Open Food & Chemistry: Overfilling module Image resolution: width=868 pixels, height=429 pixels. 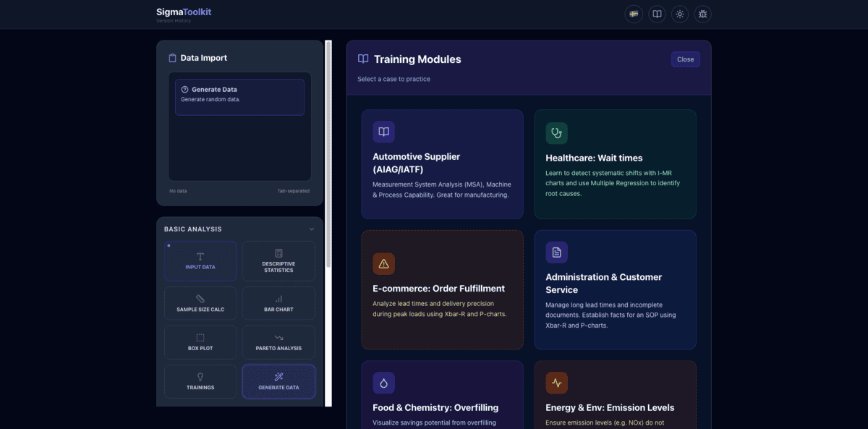442,395
